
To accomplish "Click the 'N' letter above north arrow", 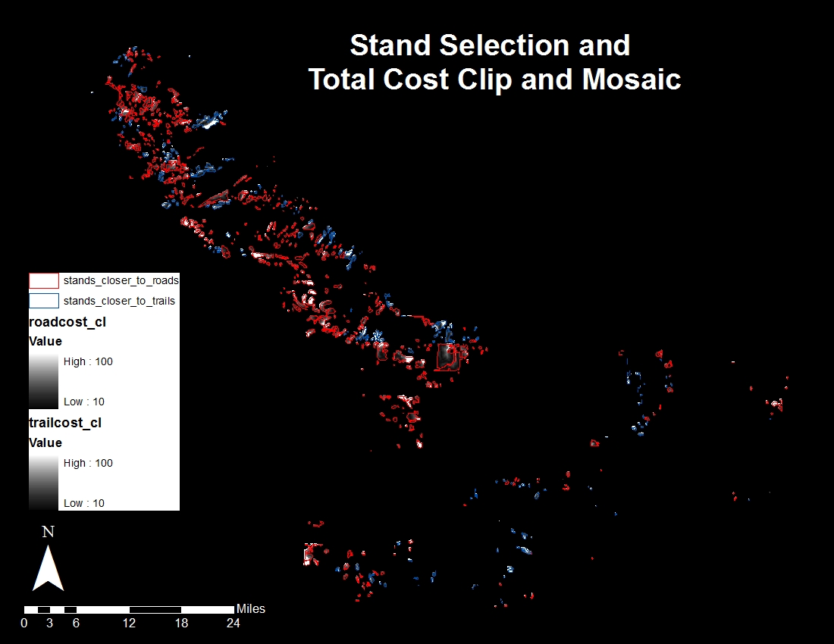I will point(48,532).
